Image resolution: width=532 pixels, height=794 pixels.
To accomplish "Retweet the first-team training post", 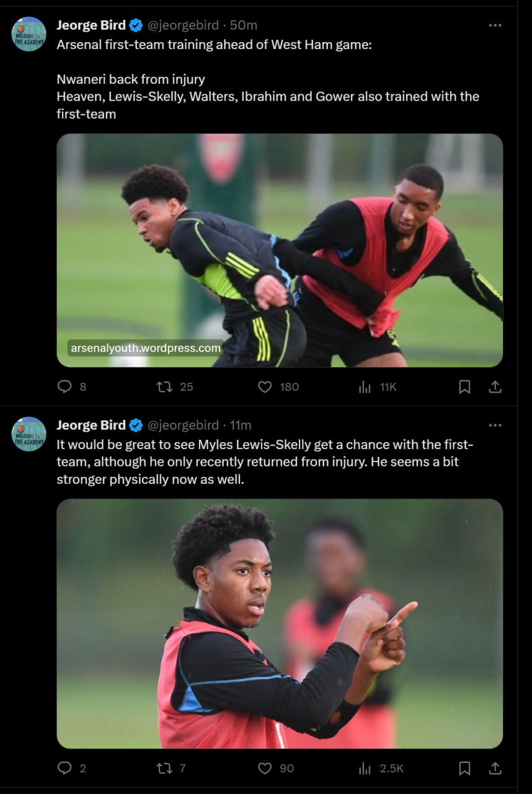I will pyautogui.click(x=164, y=386).
